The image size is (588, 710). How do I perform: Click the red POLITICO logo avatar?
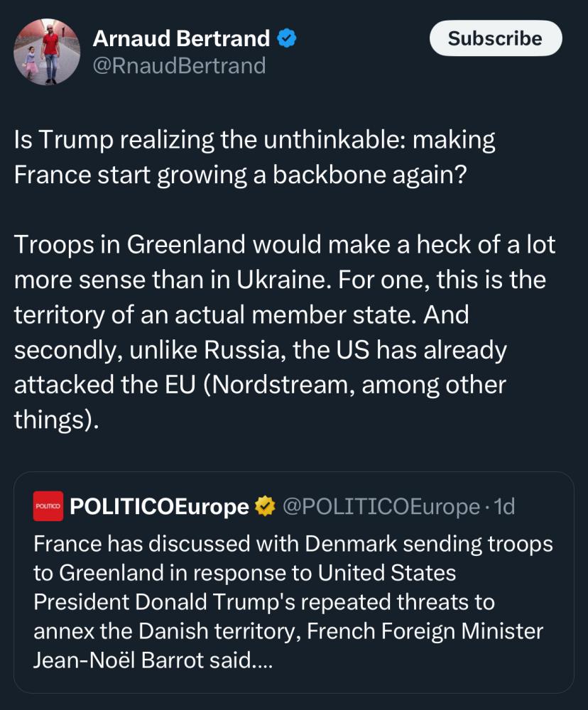click(48, 506)
